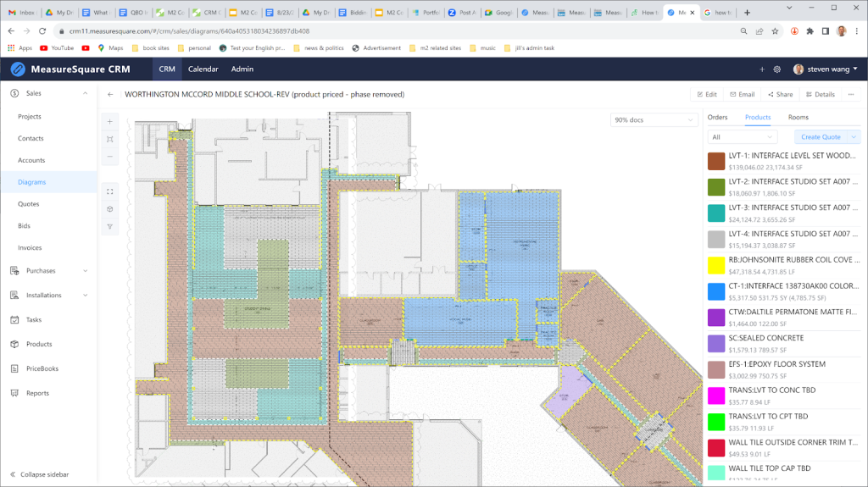Click the fit-to-screen icon in diagram toolbar
Viewport: 868px width, 487px height.
[110, 139]
